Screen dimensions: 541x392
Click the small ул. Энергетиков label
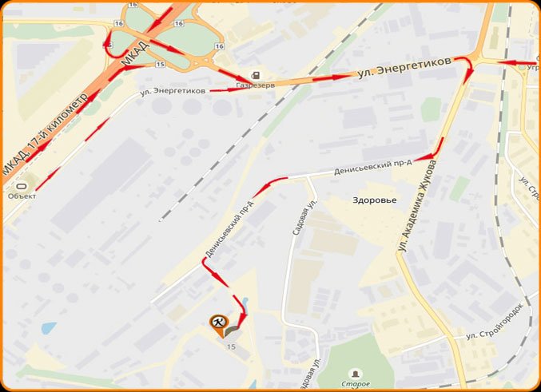[x=173, y=91]
